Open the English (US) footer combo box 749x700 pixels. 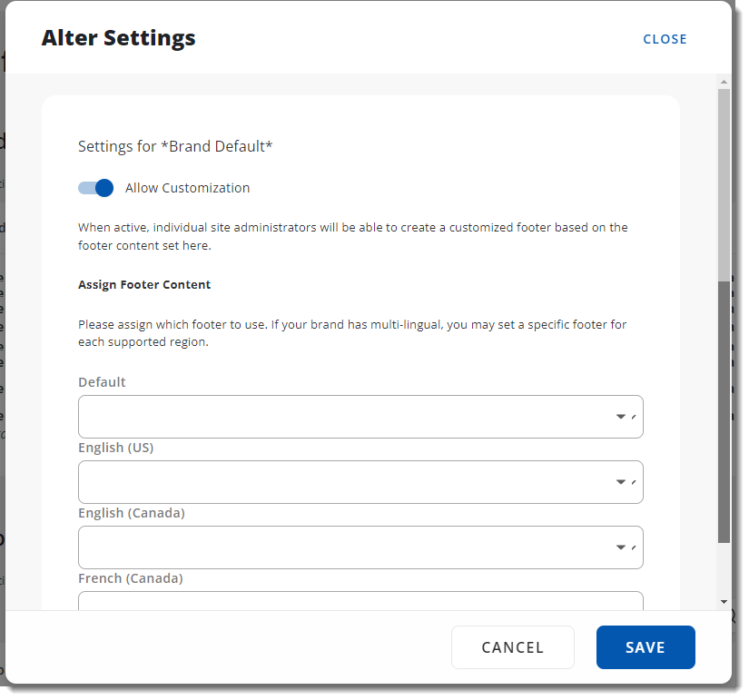pyautogui.click(x=345, y=482)
